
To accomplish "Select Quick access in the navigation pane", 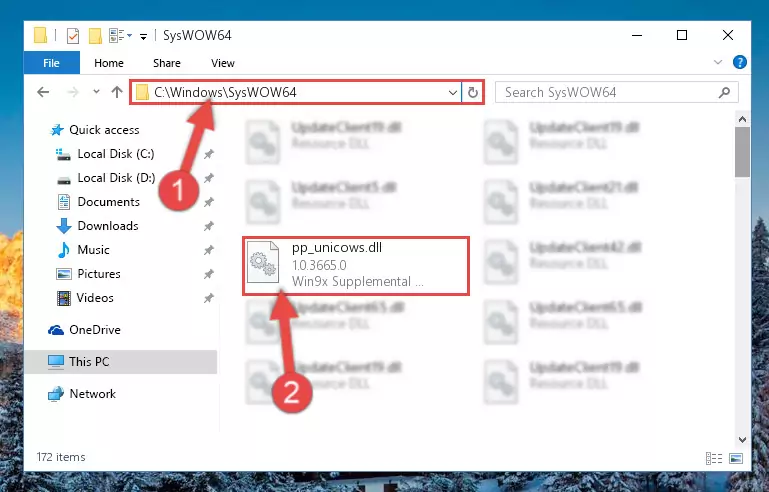I will coord(104,129).
